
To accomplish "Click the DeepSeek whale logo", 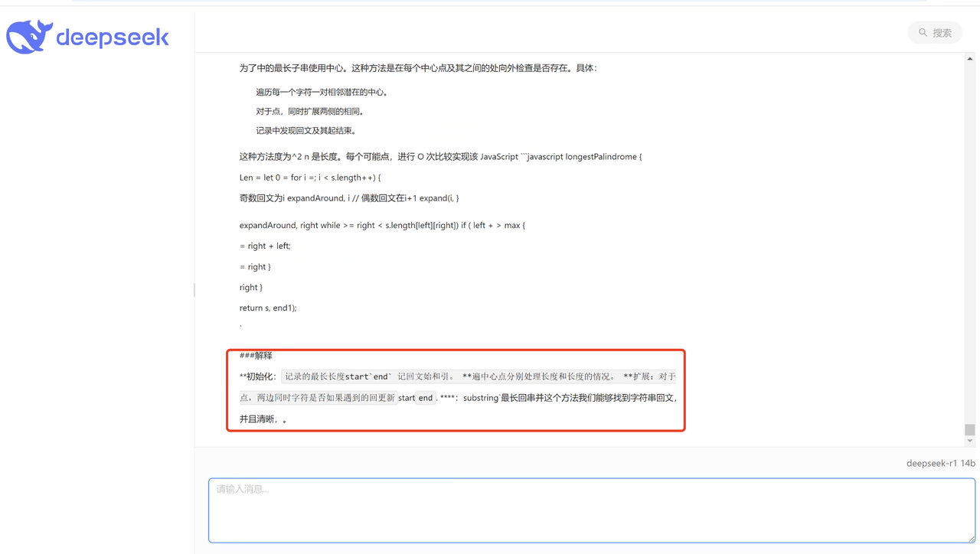I will point(30,37).
